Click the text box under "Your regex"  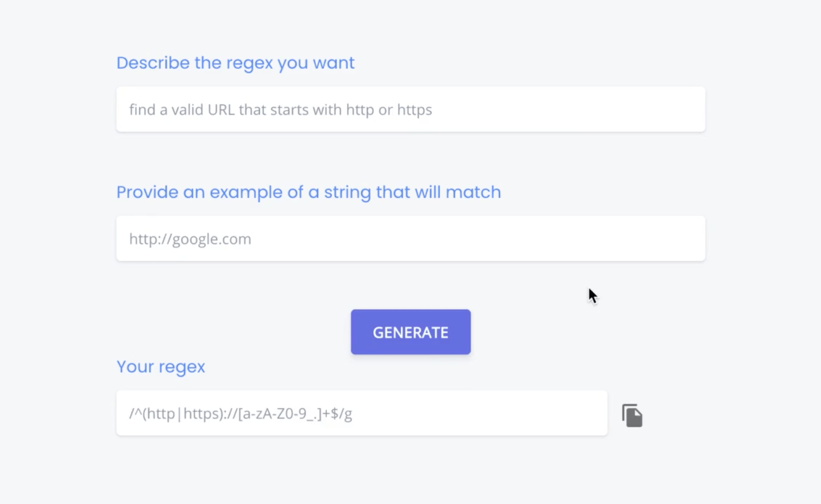tap(361, 413)
